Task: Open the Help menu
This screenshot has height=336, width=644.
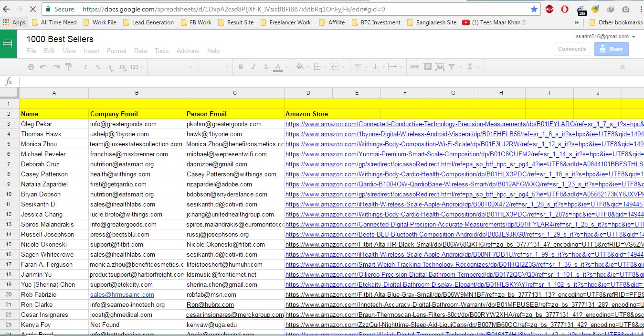Action: pos(213,51)
